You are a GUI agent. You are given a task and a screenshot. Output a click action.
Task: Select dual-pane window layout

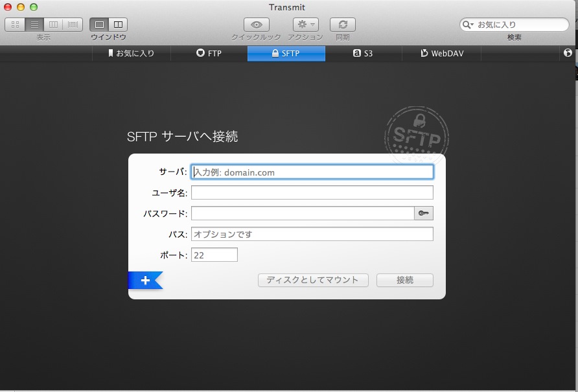(x=118, y=25)
